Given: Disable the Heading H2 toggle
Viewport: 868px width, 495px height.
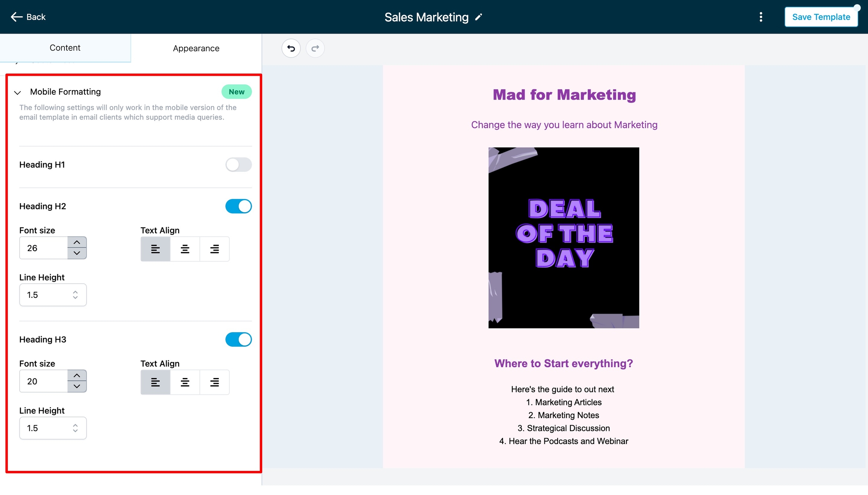Looking at the screenshot, I should (x=238, y=206).
